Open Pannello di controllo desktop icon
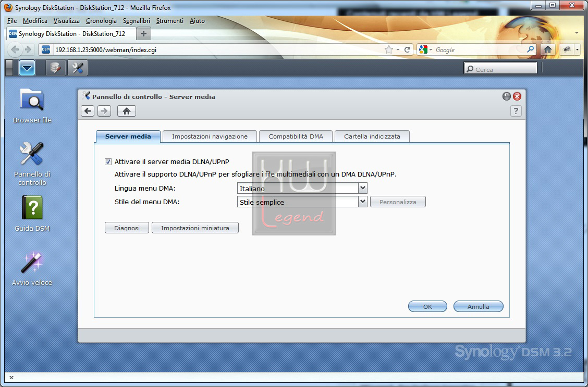This screenshot has width=588, height=387. 32,164
